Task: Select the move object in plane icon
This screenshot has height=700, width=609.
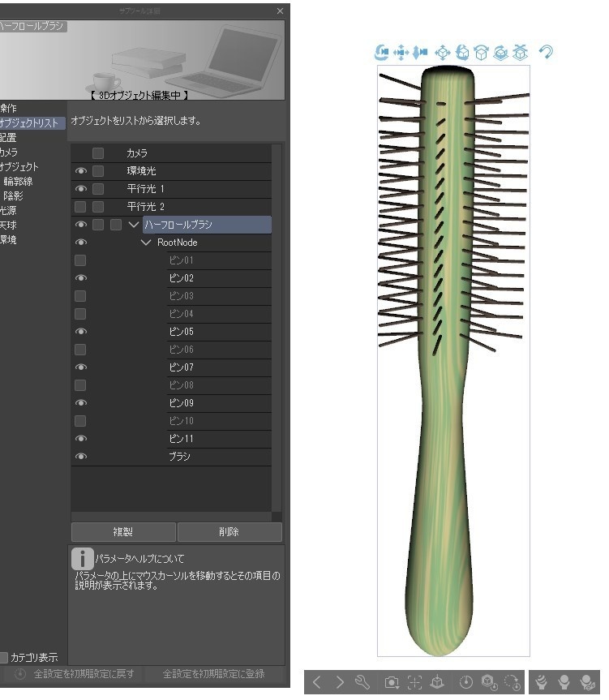Action: tap(443, 52)
